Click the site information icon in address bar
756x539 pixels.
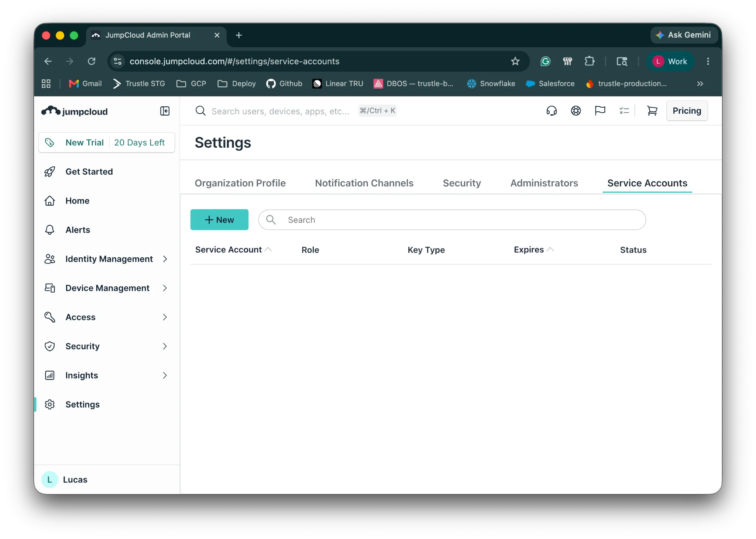click(x=118, y=61)
